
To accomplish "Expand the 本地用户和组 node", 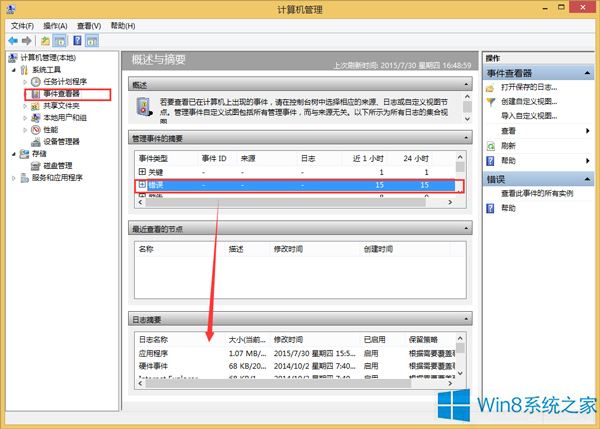I will (x=25, y=118).
